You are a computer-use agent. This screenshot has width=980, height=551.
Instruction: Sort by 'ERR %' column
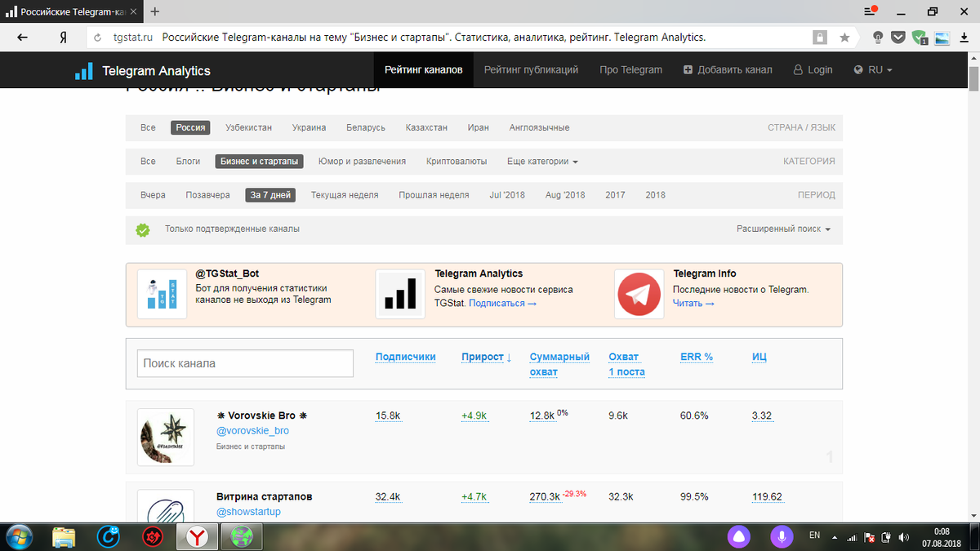697,357
